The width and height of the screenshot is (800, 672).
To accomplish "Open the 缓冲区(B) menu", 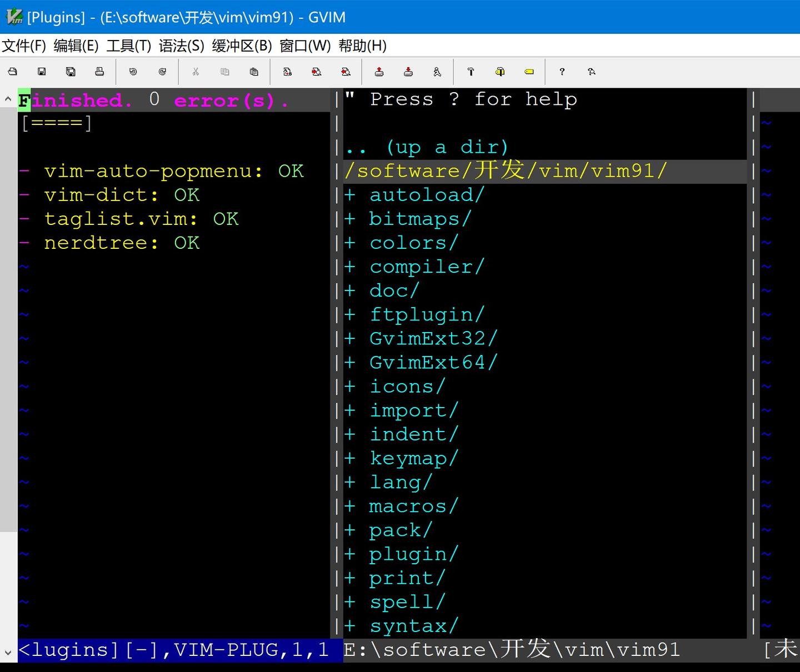I will [240, 46].
